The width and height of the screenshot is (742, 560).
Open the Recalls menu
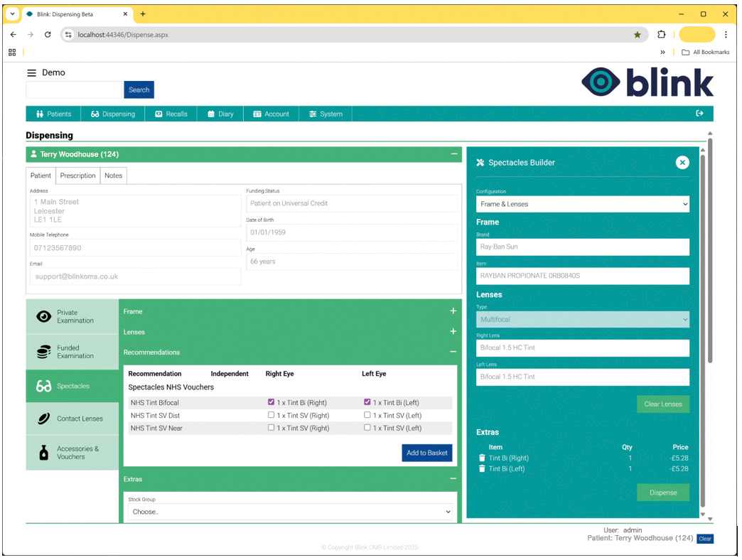click(x=171, y=114)
